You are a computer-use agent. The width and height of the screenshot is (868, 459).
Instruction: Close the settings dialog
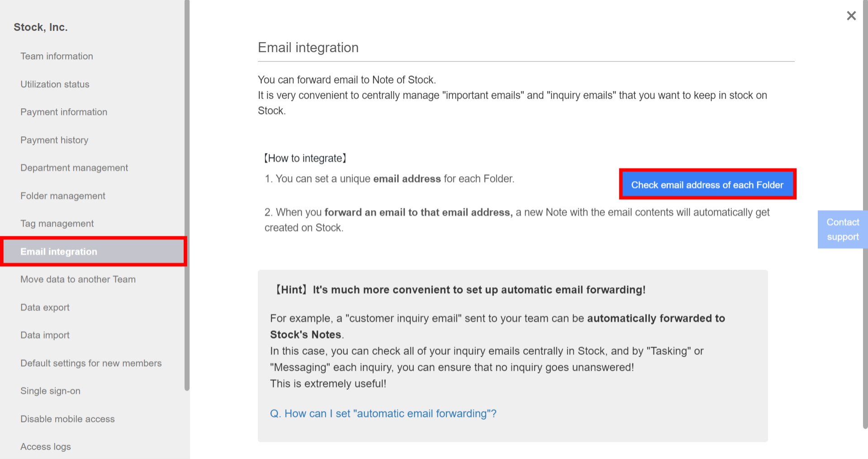[851, 15]
